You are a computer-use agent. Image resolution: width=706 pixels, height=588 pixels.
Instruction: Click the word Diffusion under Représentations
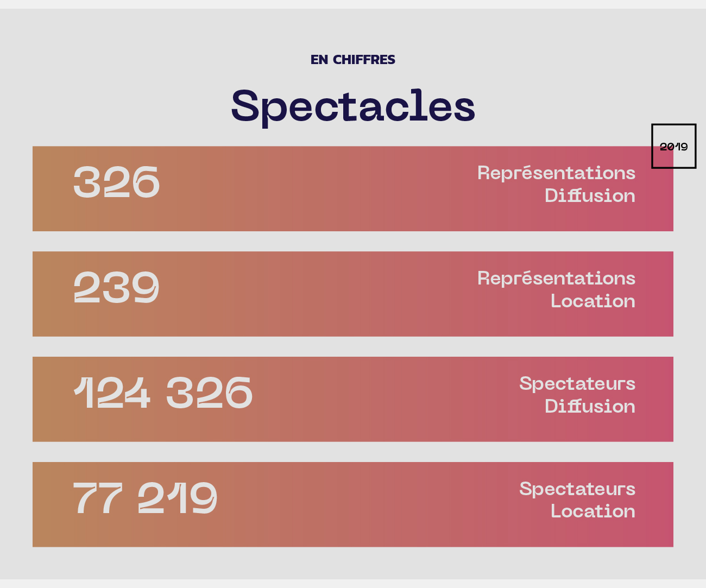[590, 195]
